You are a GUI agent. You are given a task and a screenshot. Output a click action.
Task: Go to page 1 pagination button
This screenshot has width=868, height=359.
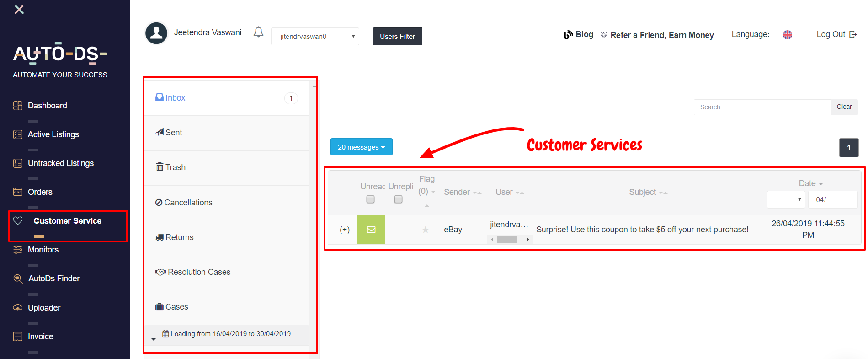point(849,148)
